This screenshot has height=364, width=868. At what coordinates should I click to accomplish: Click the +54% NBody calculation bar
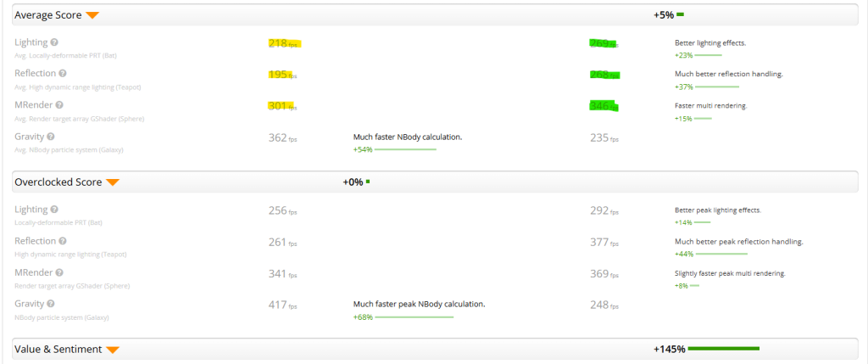click(x=405, y=149)
